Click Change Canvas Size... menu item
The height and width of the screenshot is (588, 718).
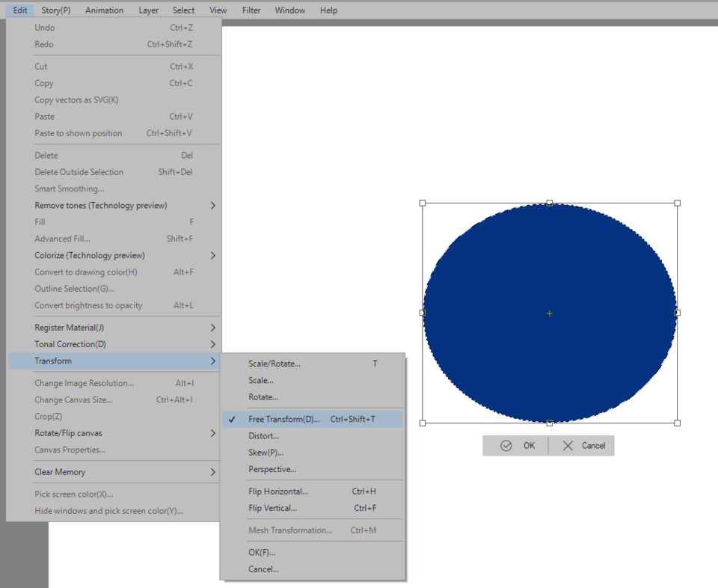114,399
